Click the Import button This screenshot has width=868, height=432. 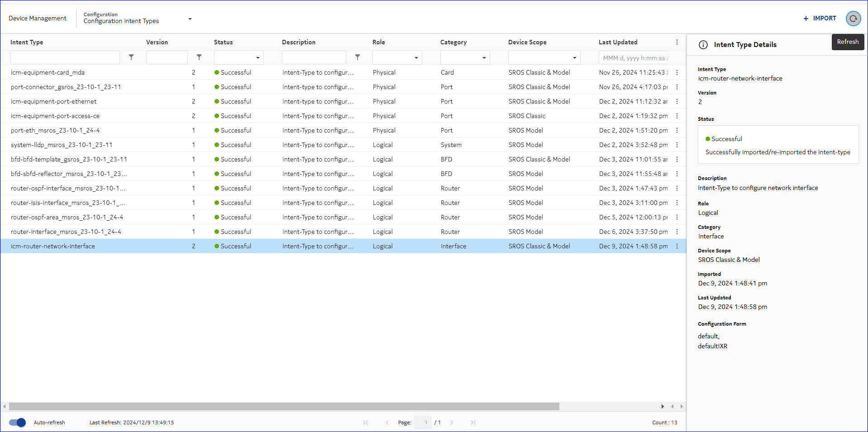pos(820,19)
